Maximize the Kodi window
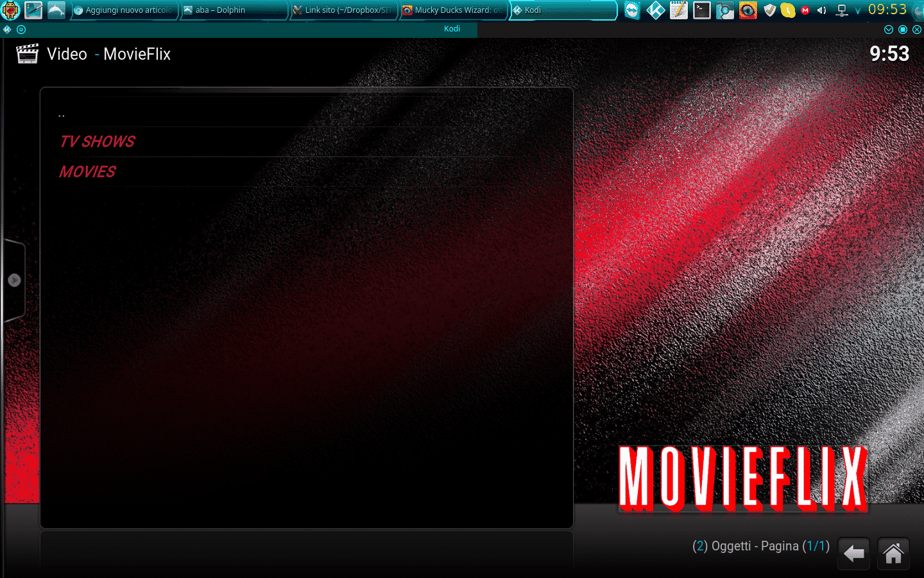The width and height of the screenshot is (924, 578). [903, 30]
